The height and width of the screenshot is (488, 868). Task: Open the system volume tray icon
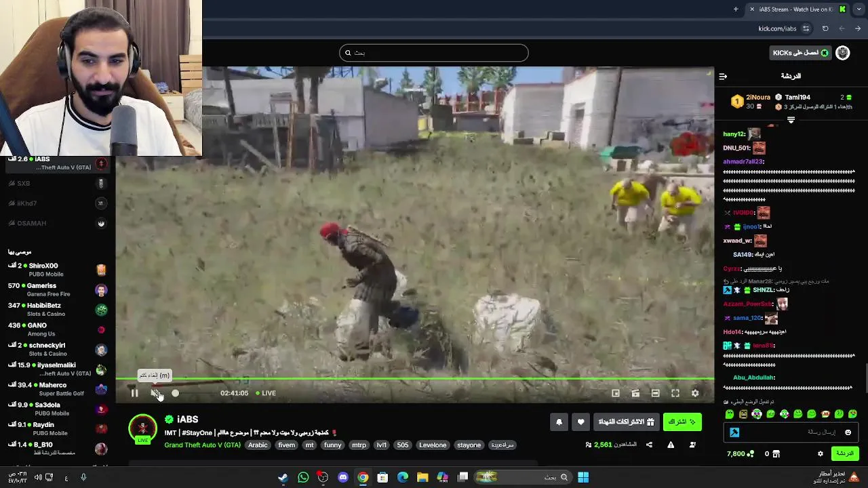tap(38, 477)
